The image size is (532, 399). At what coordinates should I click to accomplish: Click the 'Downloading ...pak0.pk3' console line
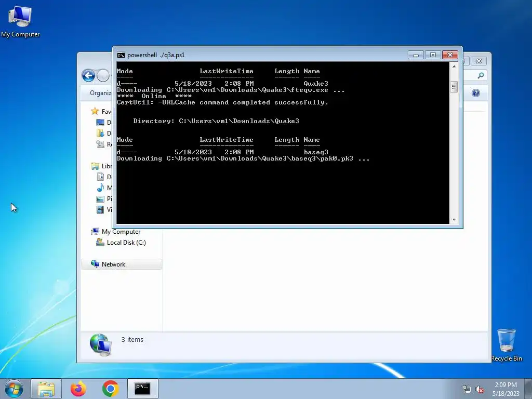(243, 158)
